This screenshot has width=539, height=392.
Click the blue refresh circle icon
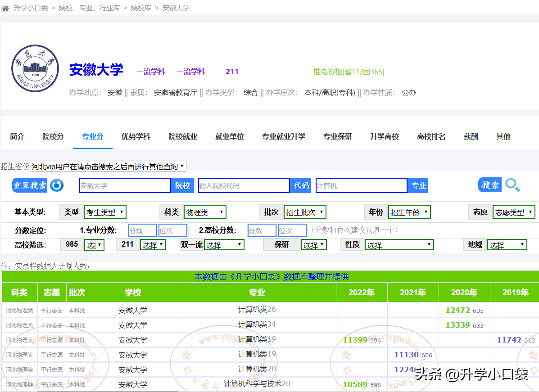[x=57, y=185]
